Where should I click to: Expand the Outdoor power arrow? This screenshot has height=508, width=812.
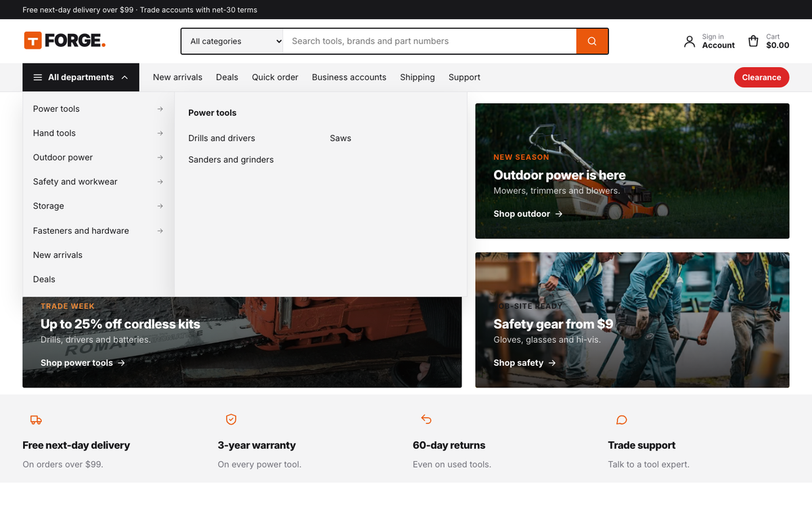point(160,158)
